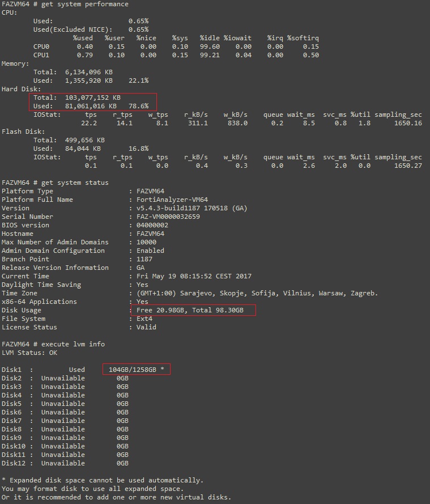Click the Disk1 size value 104GB/1258GB

pyautogui.click(x=133, y=370)
